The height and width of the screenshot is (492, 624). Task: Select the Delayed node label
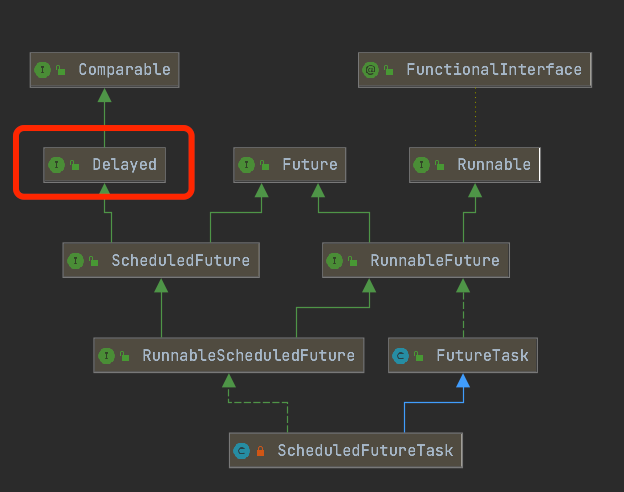pyautogui.click(x=125, y=164)
